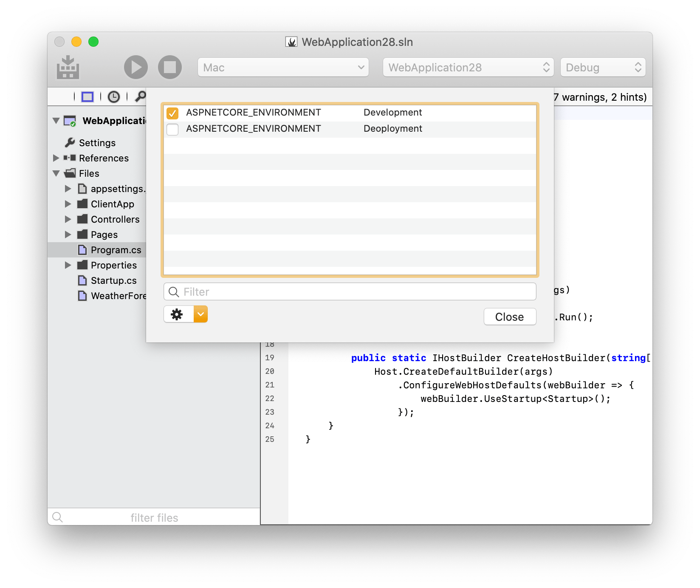Expand the Controllers folder
Screen dimensions: 700x588
(x=68, y=219)
